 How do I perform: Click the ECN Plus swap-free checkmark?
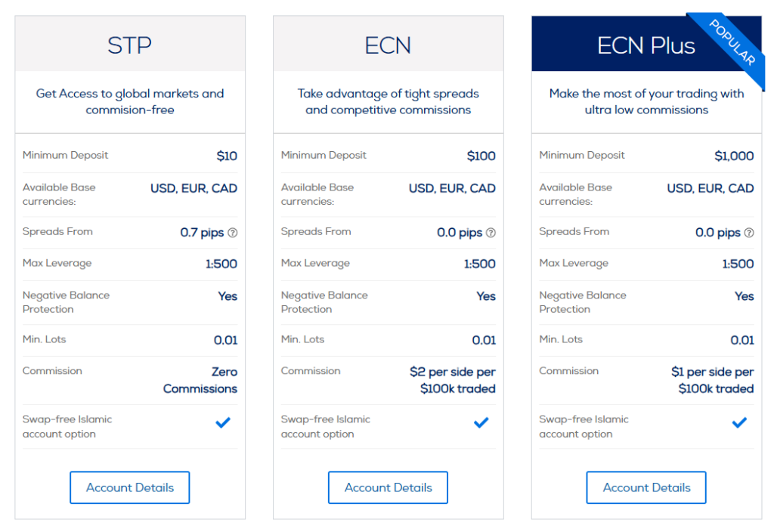coord(739,423)
